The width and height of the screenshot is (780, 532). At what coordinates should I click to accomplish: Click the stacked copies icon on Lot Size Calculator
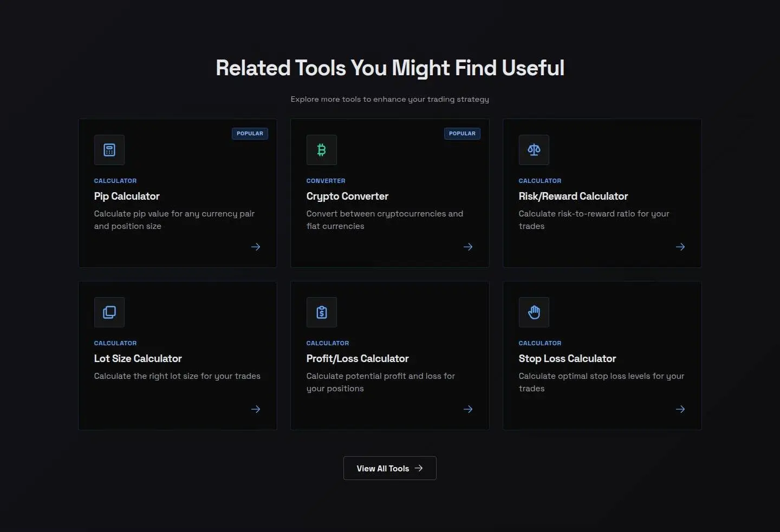coord(109,312)
